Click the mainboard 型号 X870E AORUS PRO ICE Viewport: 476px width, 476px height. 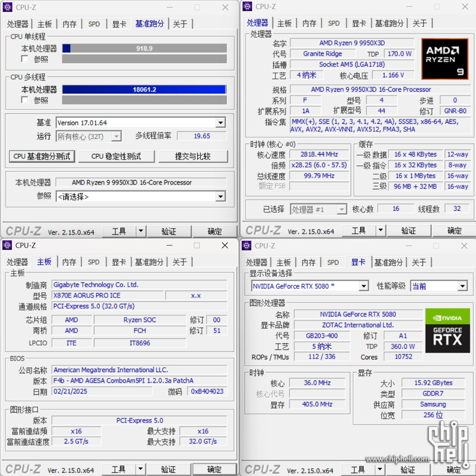point(108,296)
